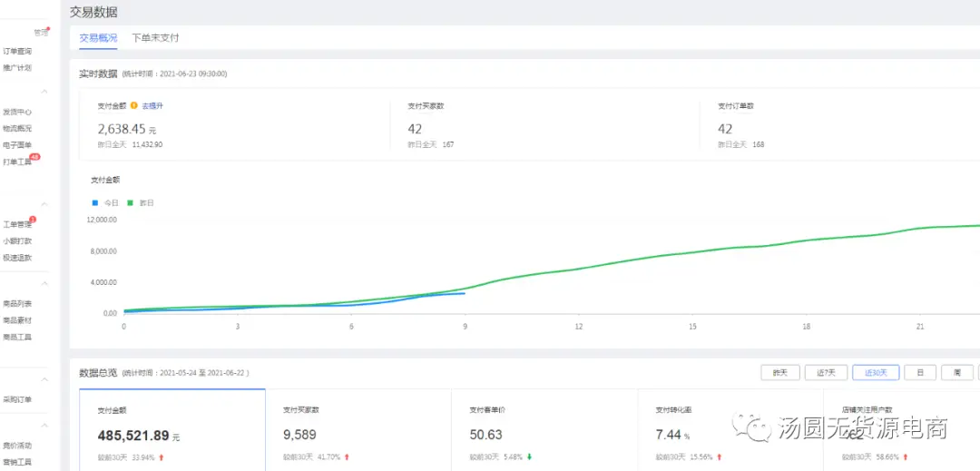Click the 12,000.00 y-axis label
Screen dimensions: 980x471
point(103,220)
